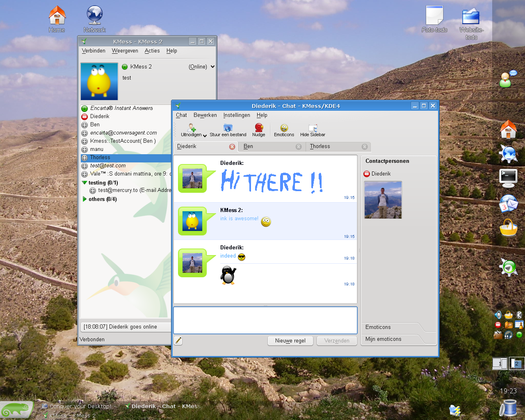Switch to virtual desktop 1

(500, 363)
